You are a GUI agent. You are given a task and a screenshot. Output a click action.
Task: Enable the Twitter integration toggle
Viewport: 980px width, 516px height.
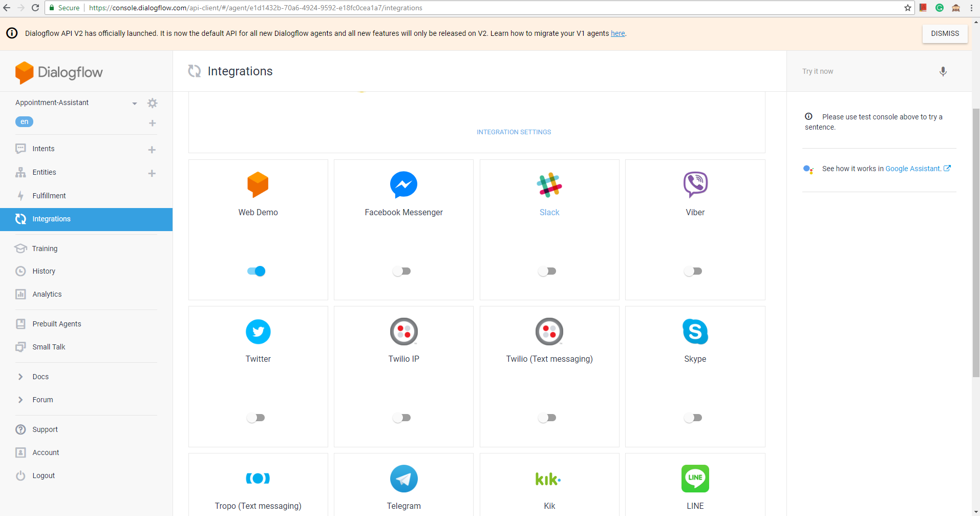pyautogui.click(x=255, y=418)
